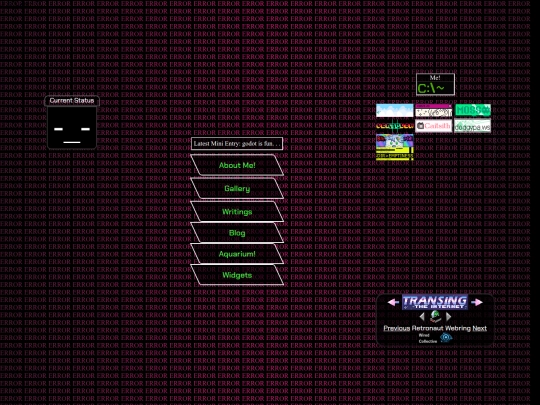
Task: Open the Blog page
Action: click(x=237, y=233)
